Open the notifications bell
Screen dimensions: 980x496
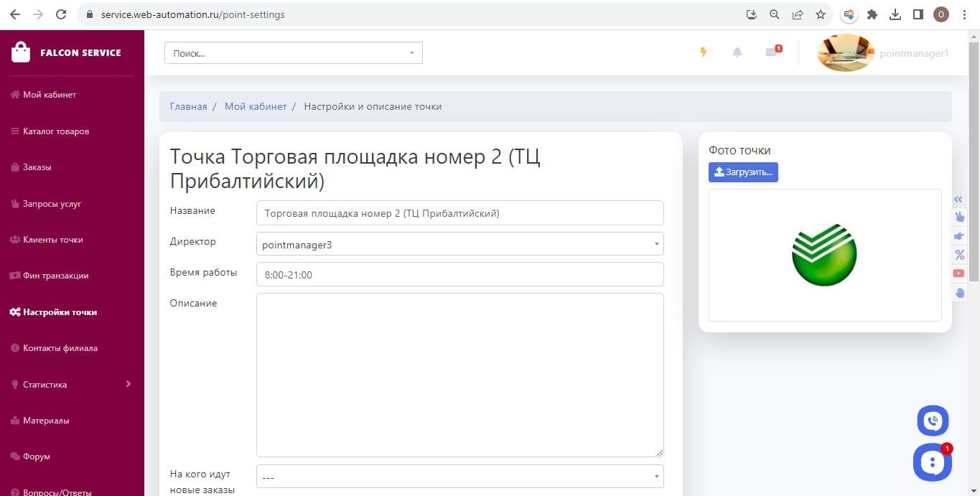tap(737, 52)
